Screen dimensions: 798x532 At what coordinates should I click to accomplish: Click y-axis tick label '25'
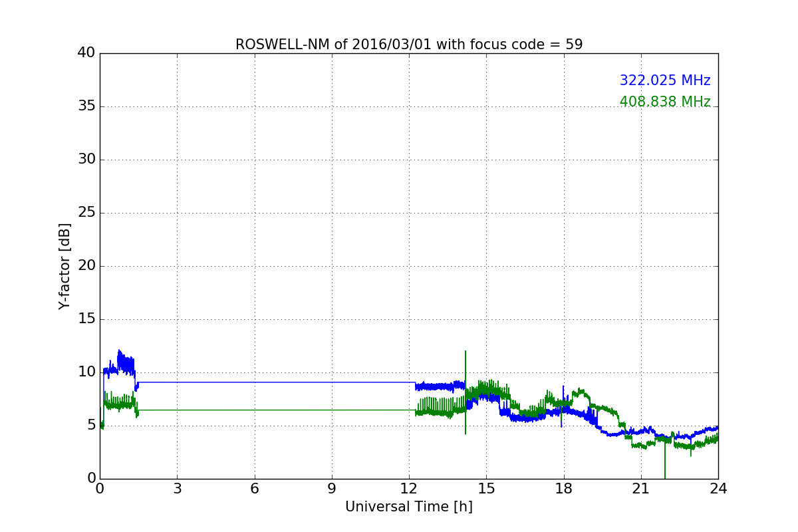pos(87,213)
